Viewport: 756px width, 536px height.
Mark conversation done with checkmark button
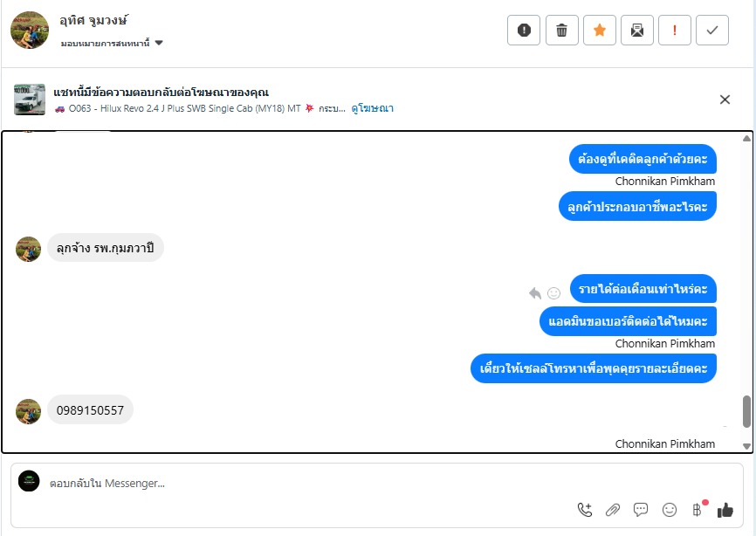(x=712, y=31)
